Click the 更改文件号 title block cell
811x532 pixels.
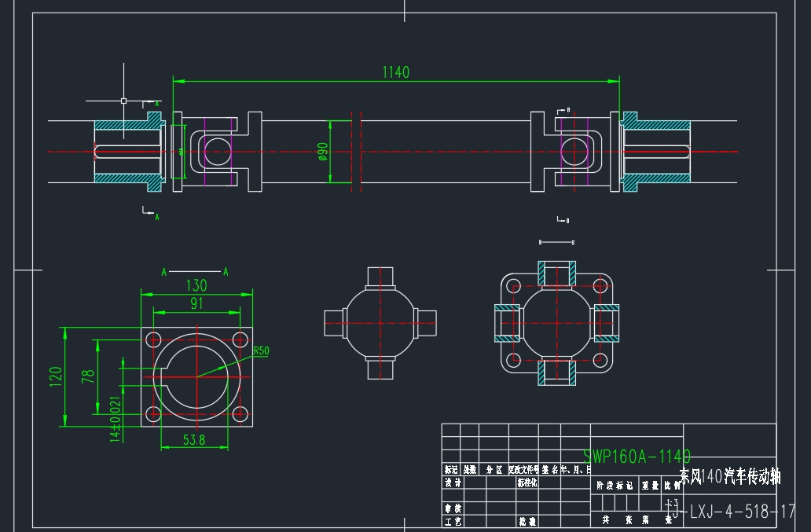click(x=523, y=469)
